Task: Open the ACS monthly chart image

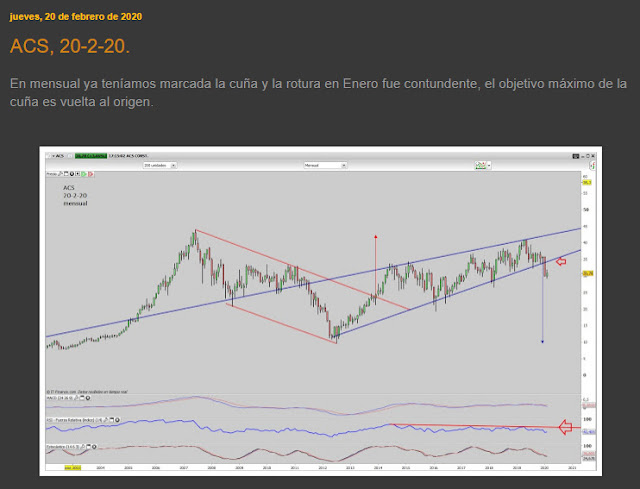Action: tap(320, 311)
